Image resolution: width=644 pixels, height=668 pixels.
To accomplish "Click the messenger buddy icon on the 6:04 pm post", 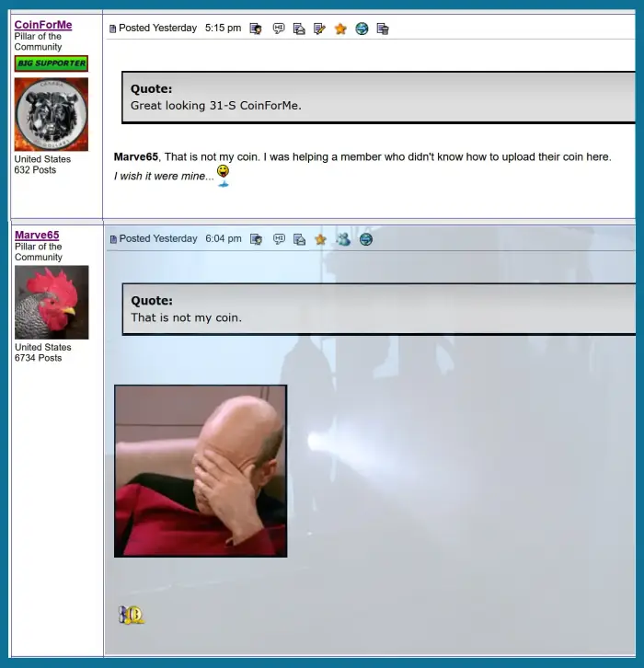I will [x=343, y=239].
